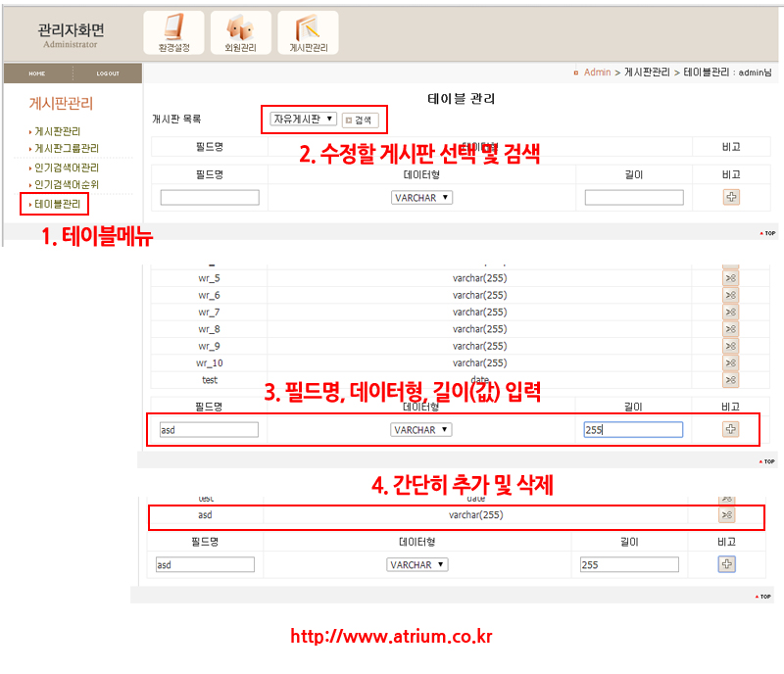This screenshot has height=674, width=784.
Task: Open the 게시판관리 board management icon
Action: pos(308,32)
